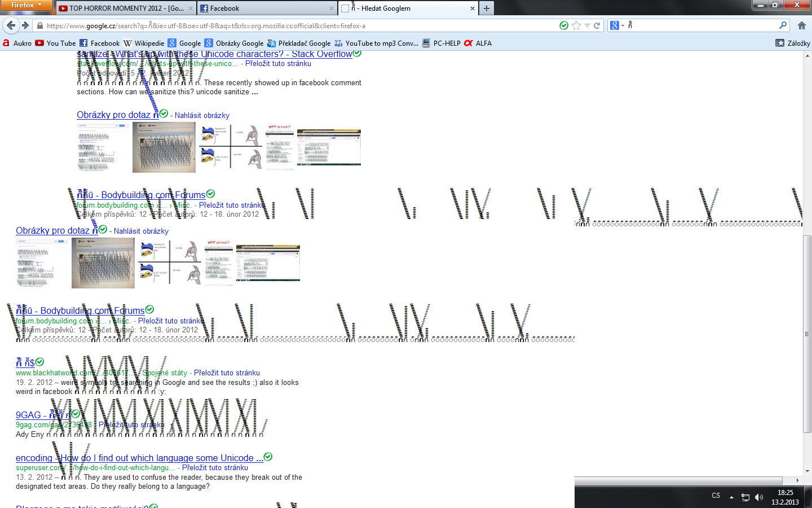The width and height of the screenshot is (812, 508).
Task: Close the Facebook tab
Action: (x=331, y=8)
